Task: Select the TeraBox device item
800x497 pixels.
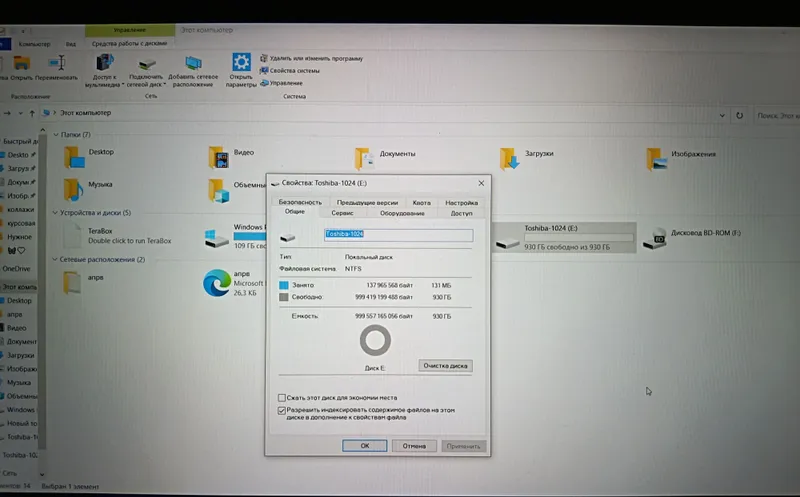Action: tap(117, 236)
